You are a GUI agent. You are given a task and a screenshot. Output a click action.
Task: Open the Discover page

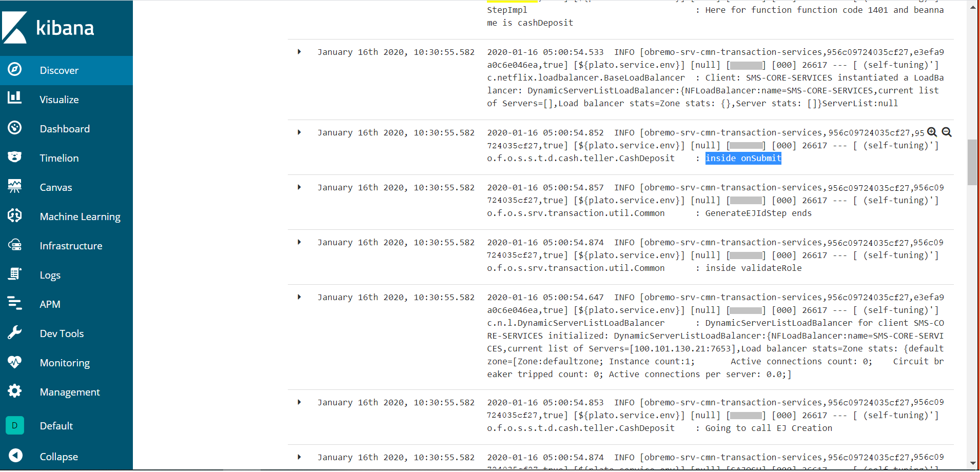coord(66,70)
